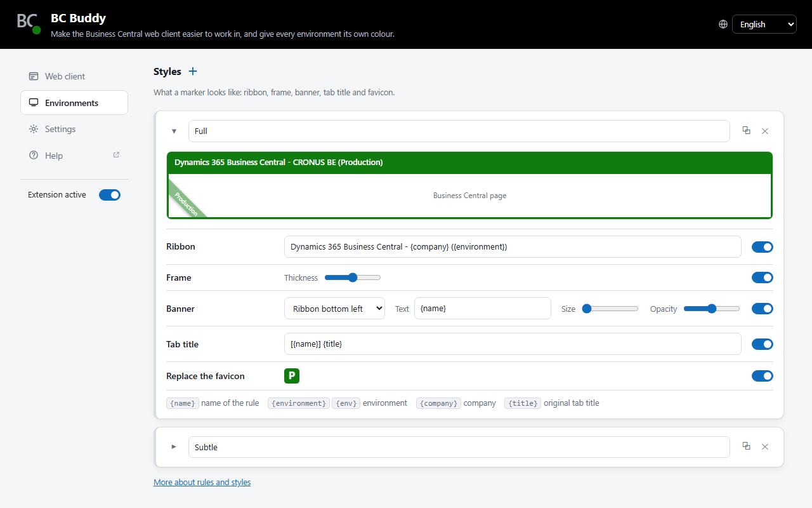
Task: Click the green preview ribbon title bar
Action: pyautogui.click(x=469, y=163)
